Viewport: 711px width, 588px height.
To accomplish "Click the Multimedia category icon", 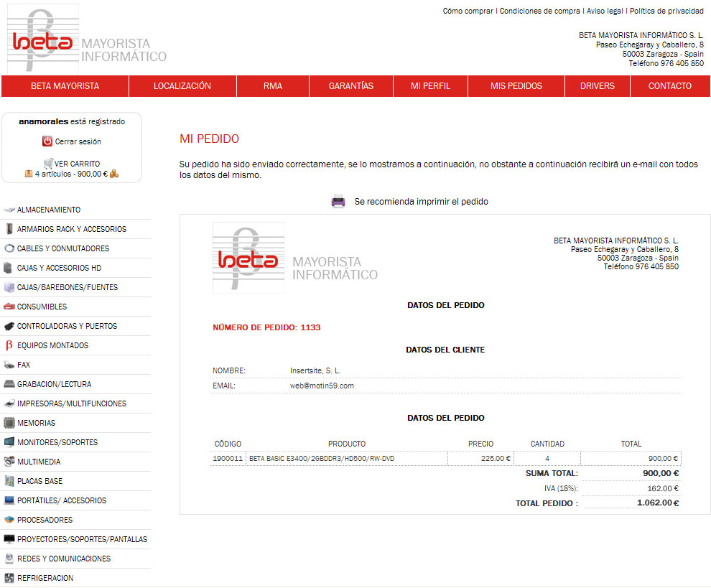I will [9, 462].
